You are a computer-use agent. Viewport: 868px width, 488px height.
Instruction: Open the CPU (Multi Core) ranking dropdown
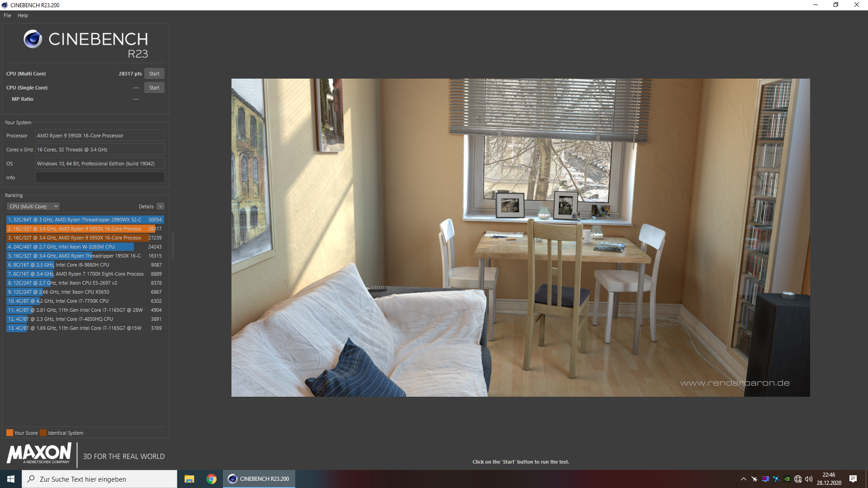(33, 206)
